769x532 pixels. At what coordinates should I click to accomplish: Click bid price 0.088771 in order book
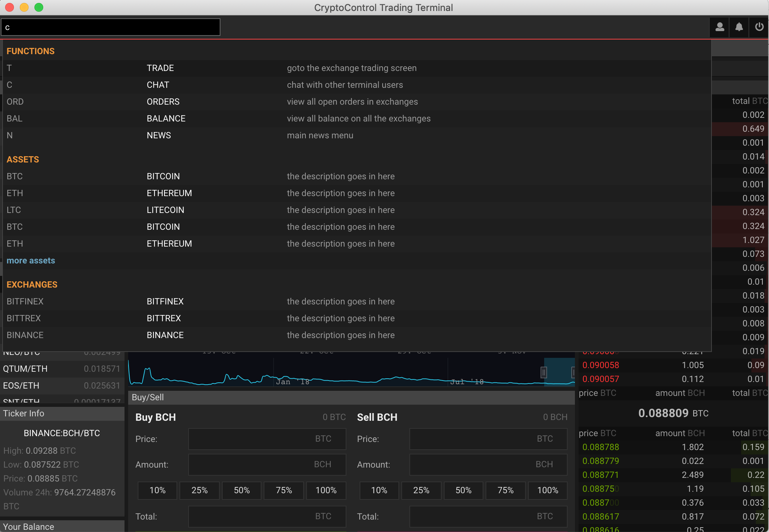pyautogui.click(x=601, y=475)
